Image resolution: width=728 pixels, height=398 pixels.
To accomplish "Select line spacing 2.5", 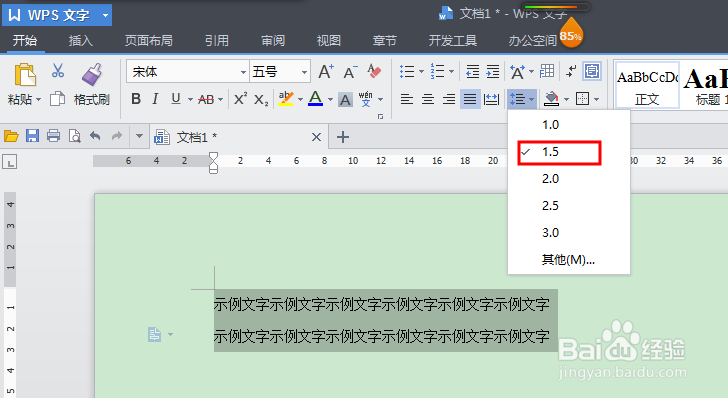I will (569, 206).
